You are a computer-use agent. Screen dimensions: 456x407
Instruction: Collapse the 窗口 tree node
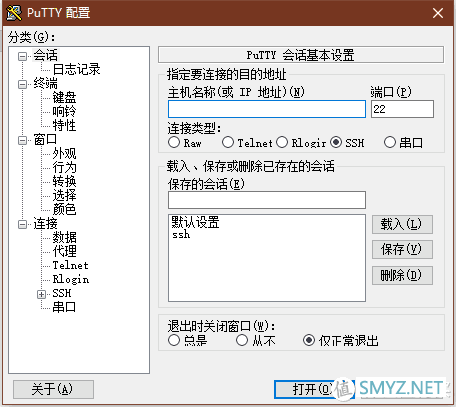point(23,140)
